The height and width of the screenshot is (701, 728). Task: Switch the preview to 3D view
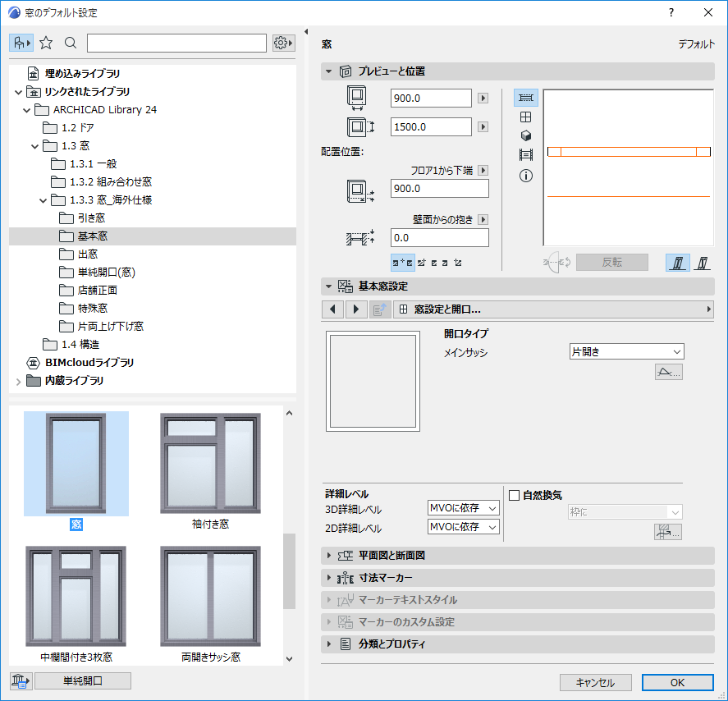pyautogui.click(x=525, y=134)
